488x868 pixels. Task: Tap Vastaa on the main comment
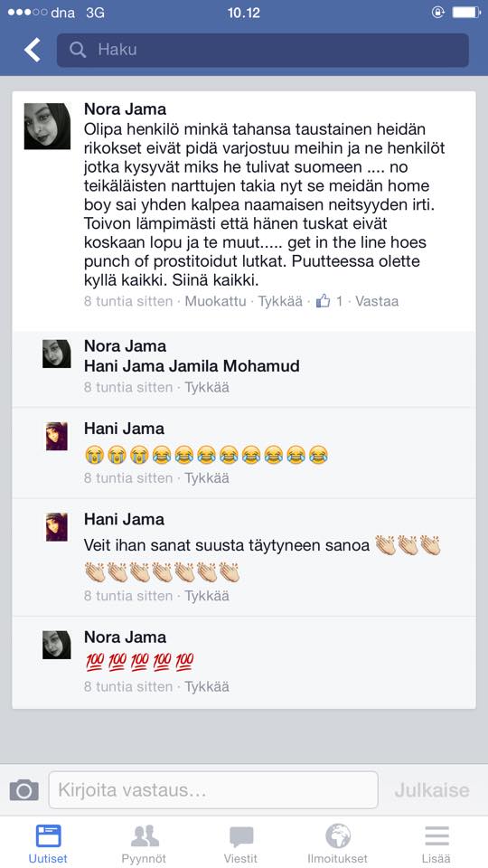coord(377,301)
